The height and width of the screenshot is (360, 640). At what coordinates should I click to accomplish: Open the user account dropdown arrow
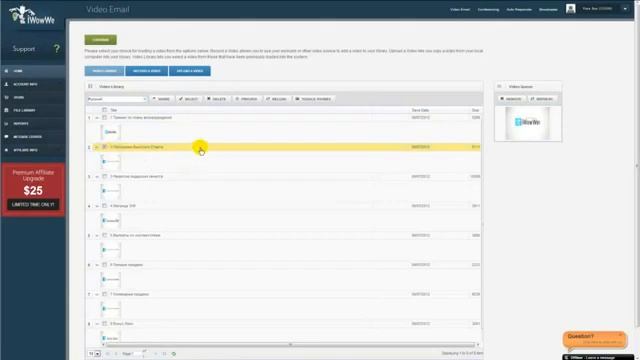625,9
